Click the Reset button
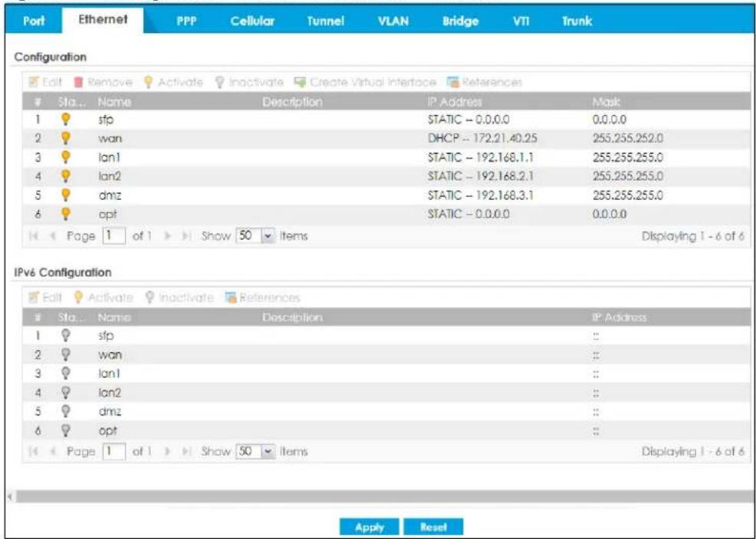Screen dimensions: 756x539 click(x=433, y=527)
